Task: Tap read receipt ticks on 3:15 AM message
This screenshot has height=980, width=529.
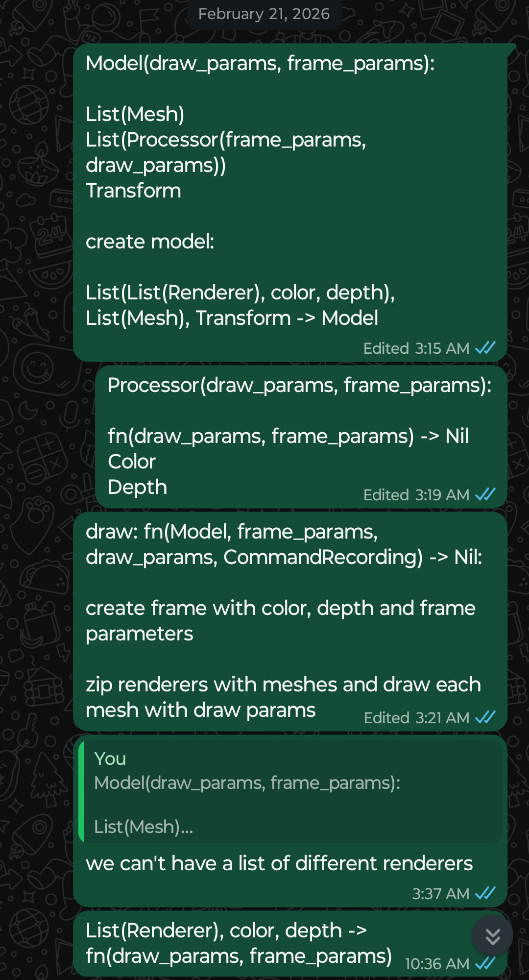Action: [x=485, y=348]
